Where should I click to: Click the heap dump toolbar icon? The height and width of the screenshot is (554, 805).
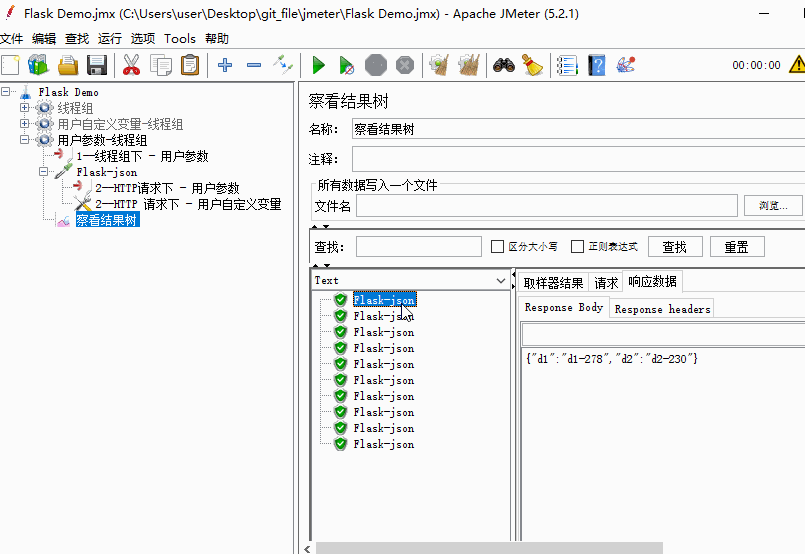[625, 65]
